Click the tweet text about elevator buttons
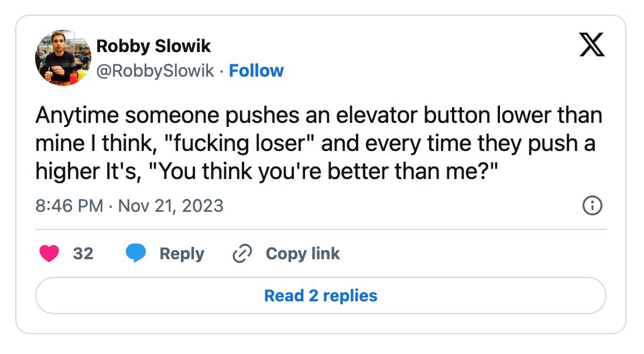This screenshot has width=644, height=354. click(x=318, y=143)
